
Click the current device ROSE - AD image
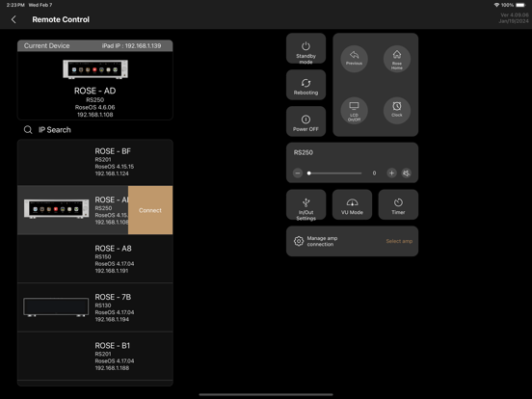95,69
